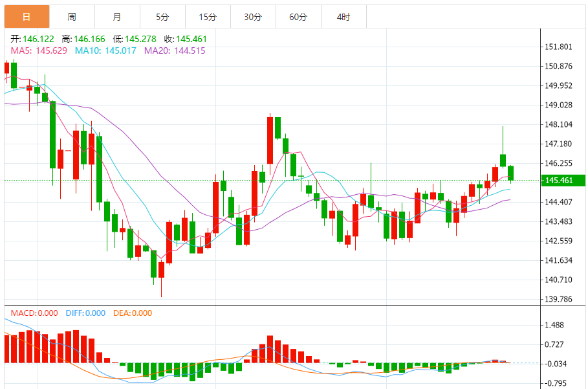The width and height of the screenshot is (588, 389).
Task: Click the 143.483 price axis label
Action: (x=559, y=222)
